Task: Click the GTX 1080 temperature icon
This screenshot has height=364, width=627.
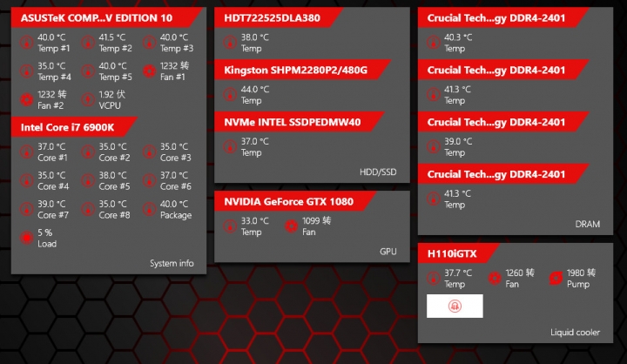Action: pyautogui.click(x=230, y=226)
